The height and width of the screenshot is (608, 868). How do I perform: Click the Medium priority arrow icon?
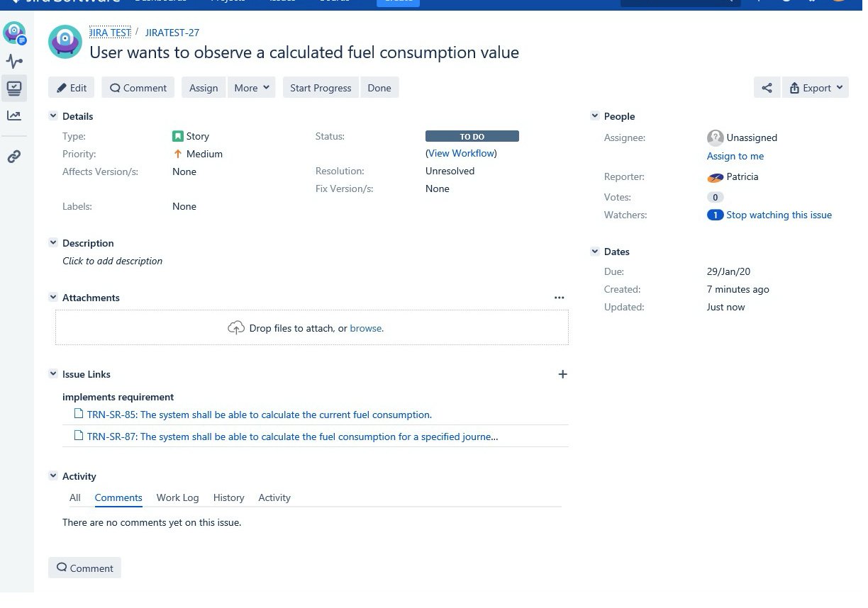pyautogui.click(x=177, y=154)
